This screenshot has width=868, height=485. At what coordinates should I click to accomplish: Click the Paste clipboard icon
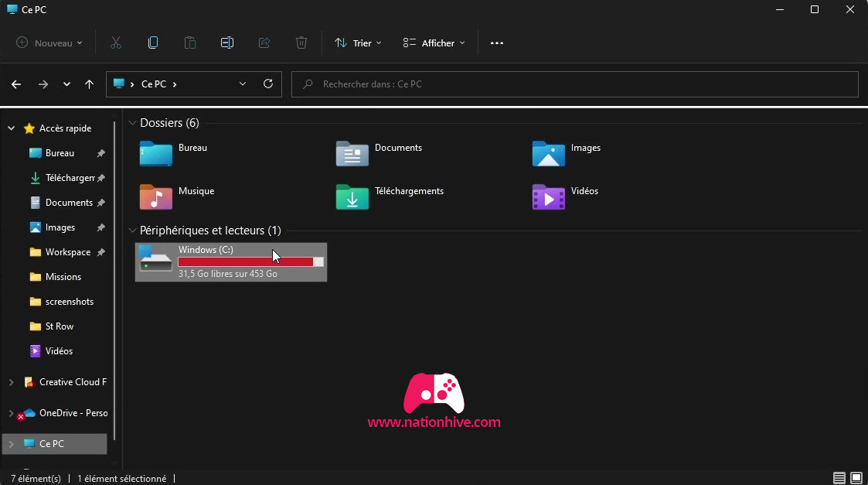click(190, 43)
